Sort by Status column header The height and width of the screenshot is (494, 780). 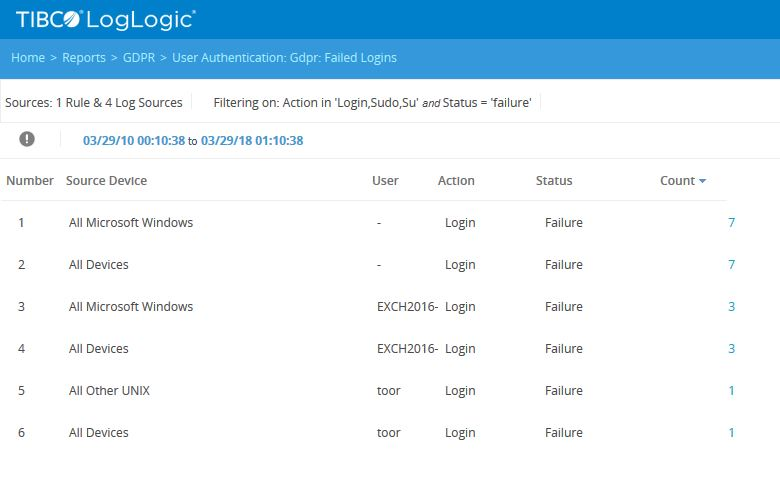tap(554, 181)
